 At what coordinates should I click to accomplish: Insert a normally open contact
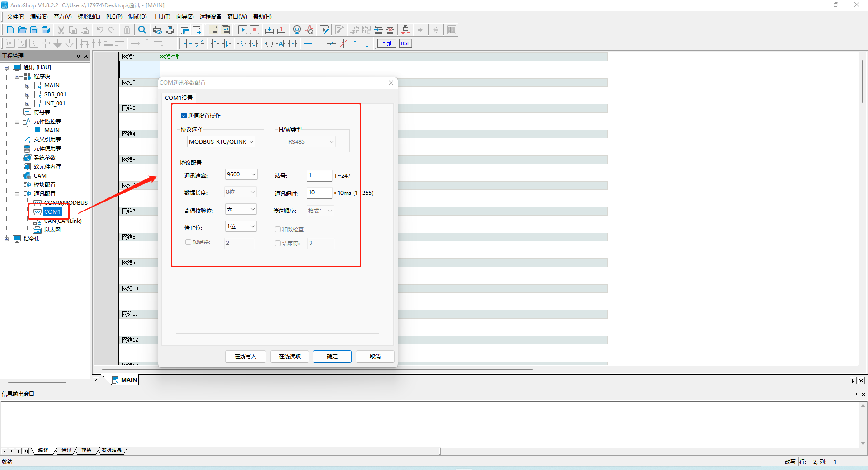coord(188,44)
